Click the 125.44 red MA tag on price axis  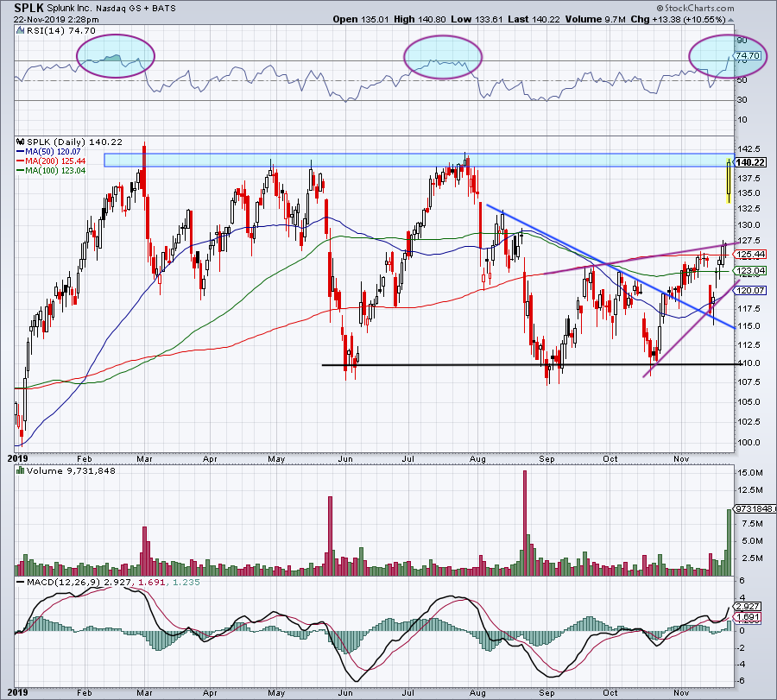pyautogui.click(x=750, y=255)
